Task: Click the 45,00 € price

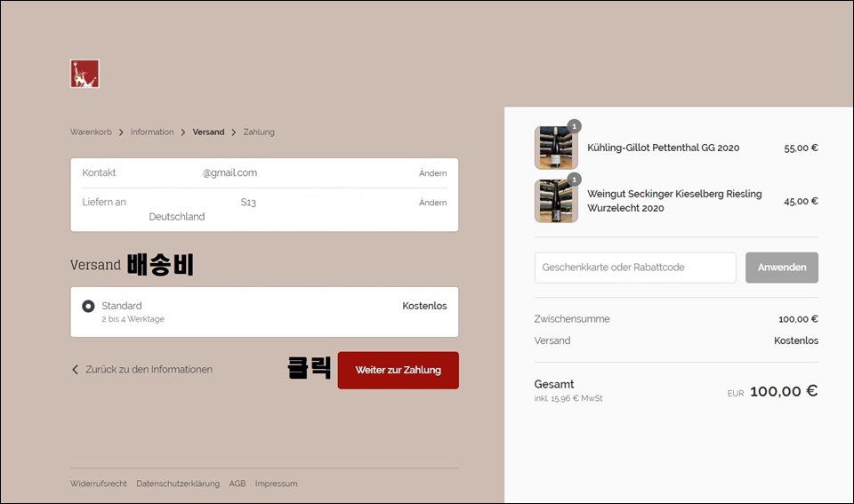Action: (x=801, y=201)
